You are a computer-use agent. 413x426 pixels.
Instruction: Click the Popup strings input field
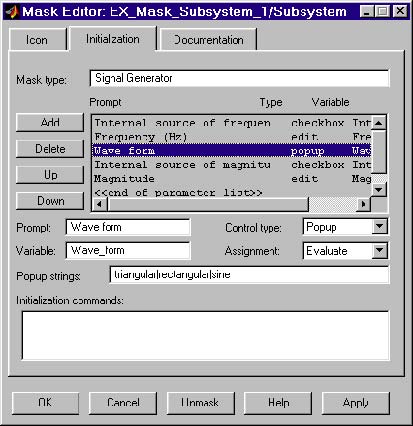click(x=249, y=275)
